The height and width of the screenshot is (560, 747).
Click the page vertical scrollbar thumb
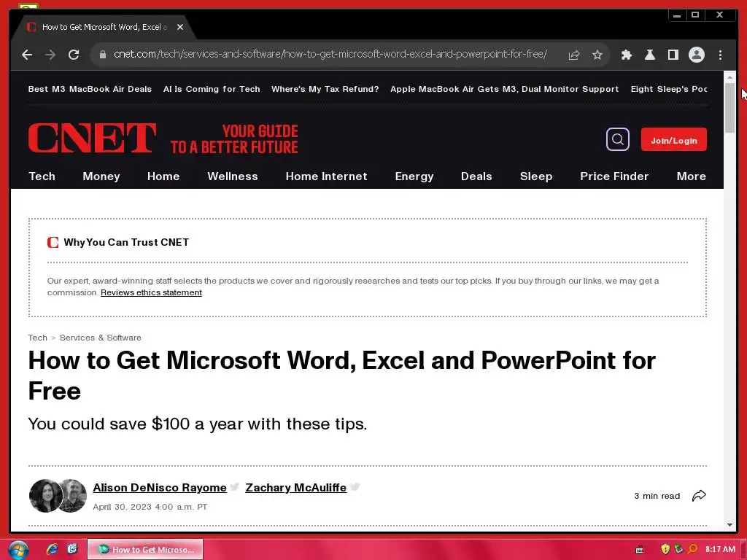729,108
